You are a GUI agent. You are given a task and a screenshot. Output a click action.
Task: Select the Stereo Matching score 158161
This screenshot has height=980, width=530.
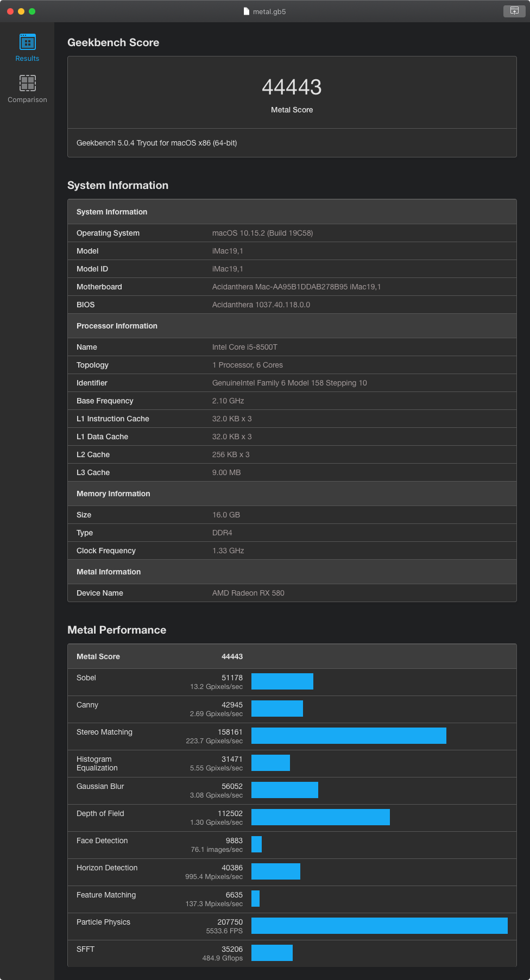pos(230,732)
